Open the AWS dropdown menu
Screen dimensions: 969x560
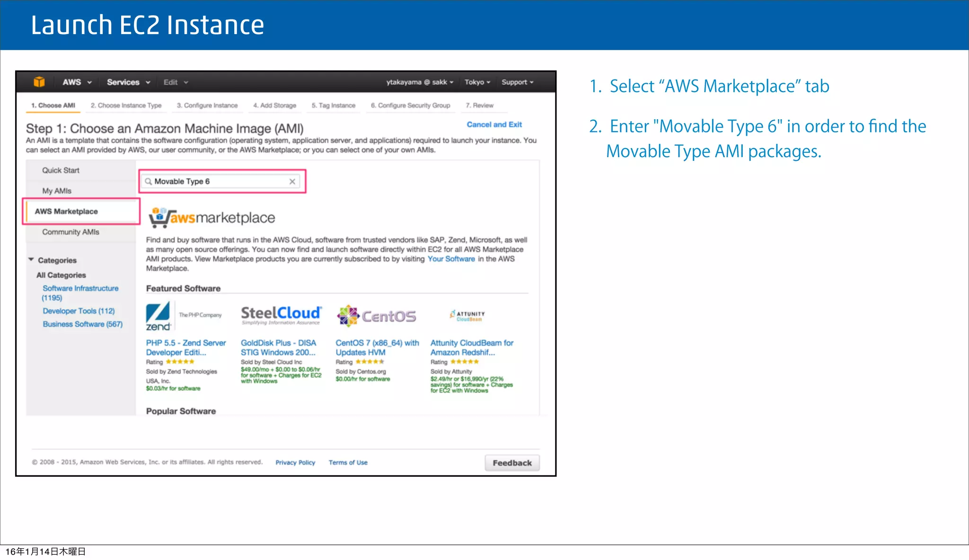pyautogui.click(x=77, y=82)
